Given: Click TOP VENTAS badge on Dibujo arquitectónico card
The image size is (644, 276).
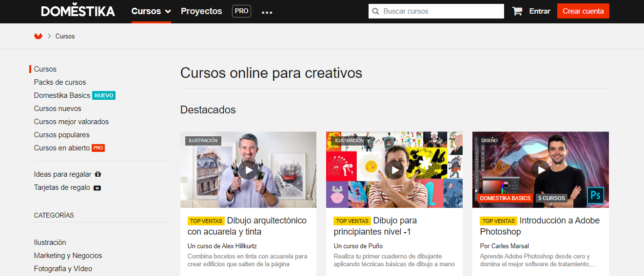Looking at the screenshot, I should pos(206,221).
